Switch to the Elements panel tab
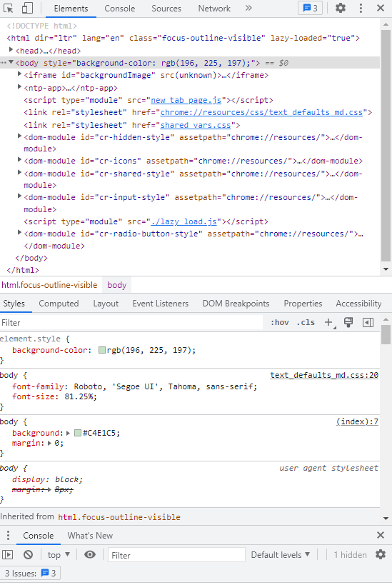 coord(71,8)
